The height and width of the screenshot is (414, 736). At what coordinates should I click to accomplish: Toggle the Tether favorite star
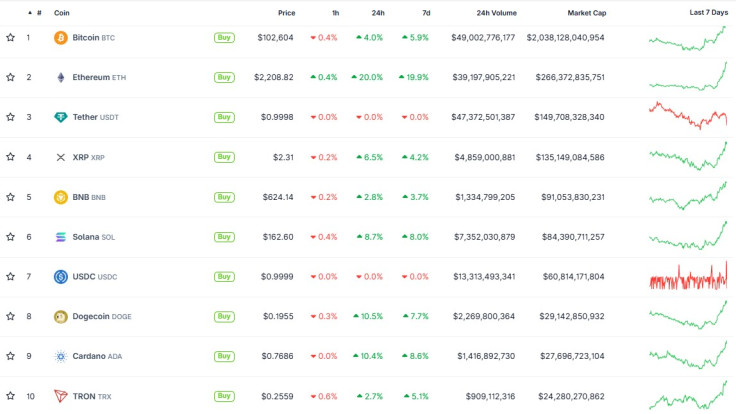pyautogui.click(x=10, y=117)
